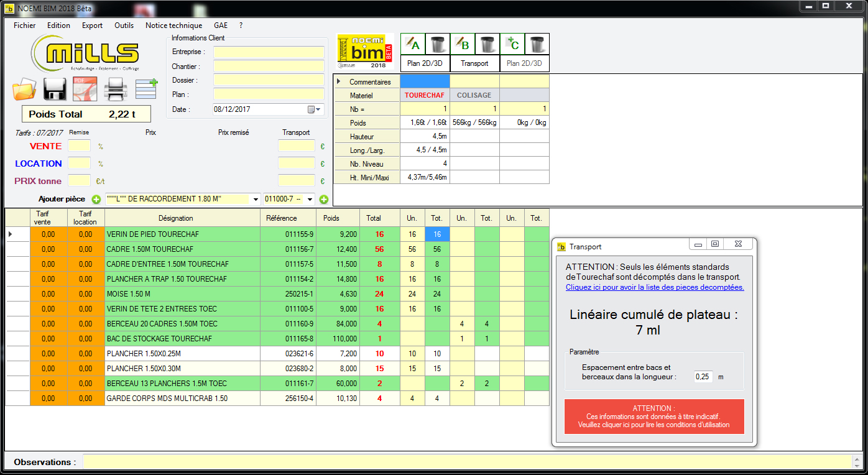Open the Fichier menu

[25, 25]
